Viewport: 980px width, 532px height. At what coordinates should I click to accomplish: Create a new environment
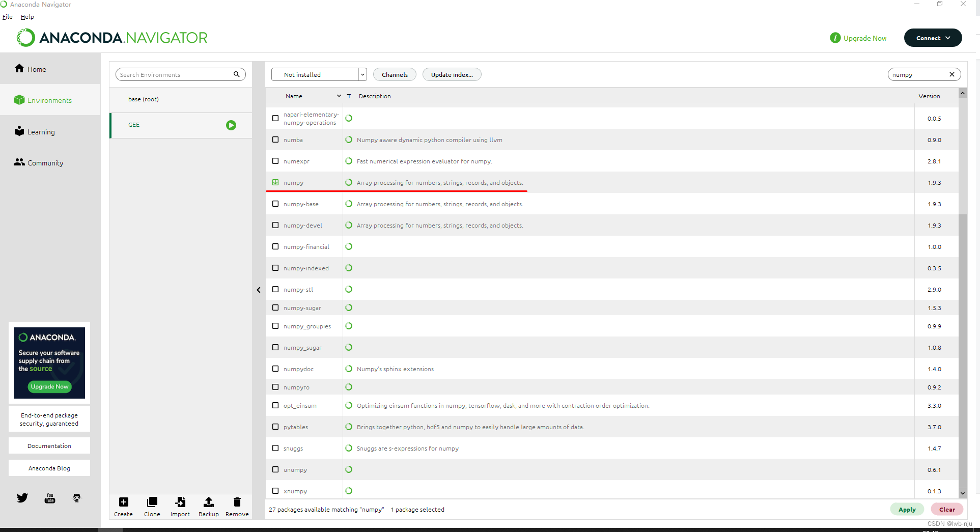click(123, 507)
